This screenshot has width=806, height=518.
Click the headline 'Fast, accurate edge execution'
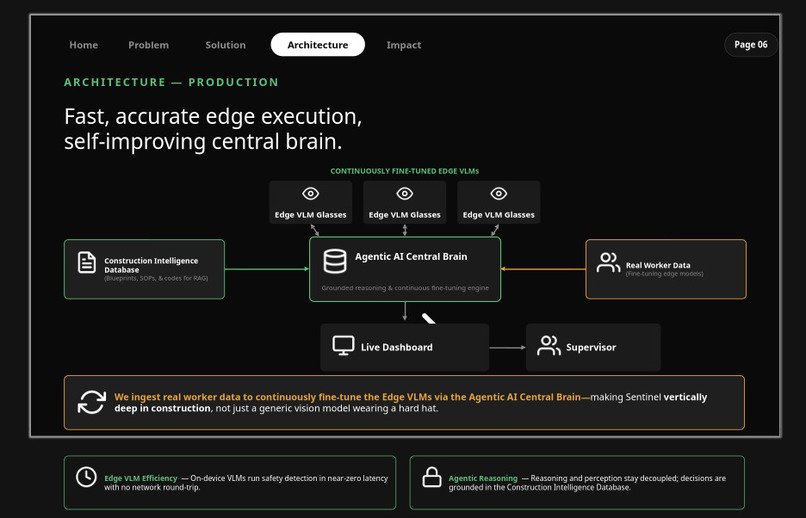coord(213,117)
